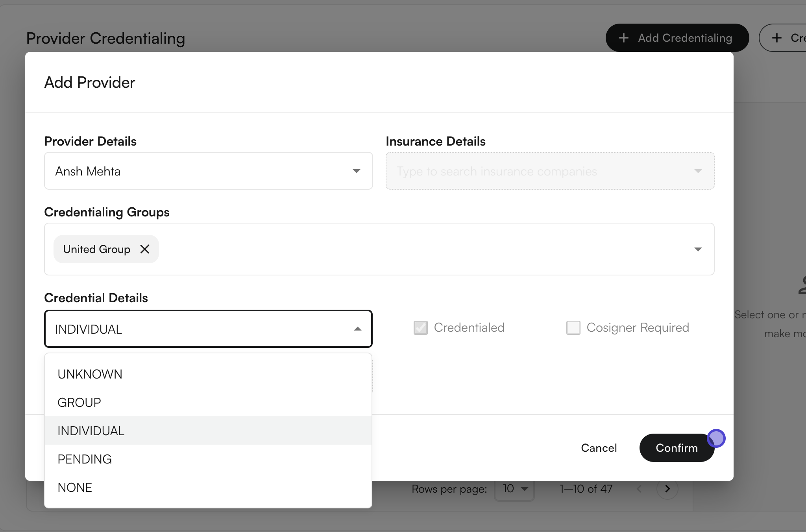
Task: Click the Ansh Mehta provider field
Action: pyautogui.click(x=208, y=171)
